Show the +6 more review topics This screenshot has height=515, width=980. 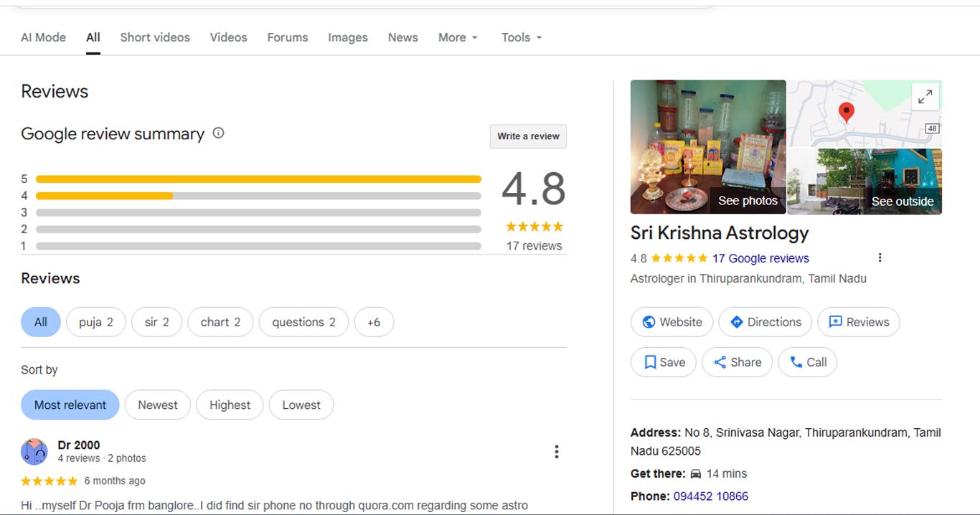374,322
